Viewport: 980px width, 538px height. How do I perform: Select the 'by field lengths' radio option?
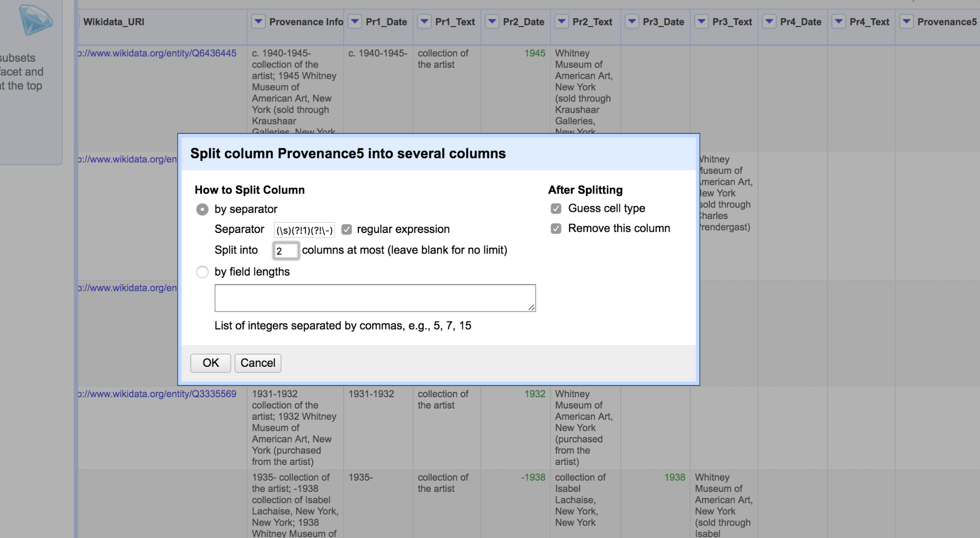202,272
